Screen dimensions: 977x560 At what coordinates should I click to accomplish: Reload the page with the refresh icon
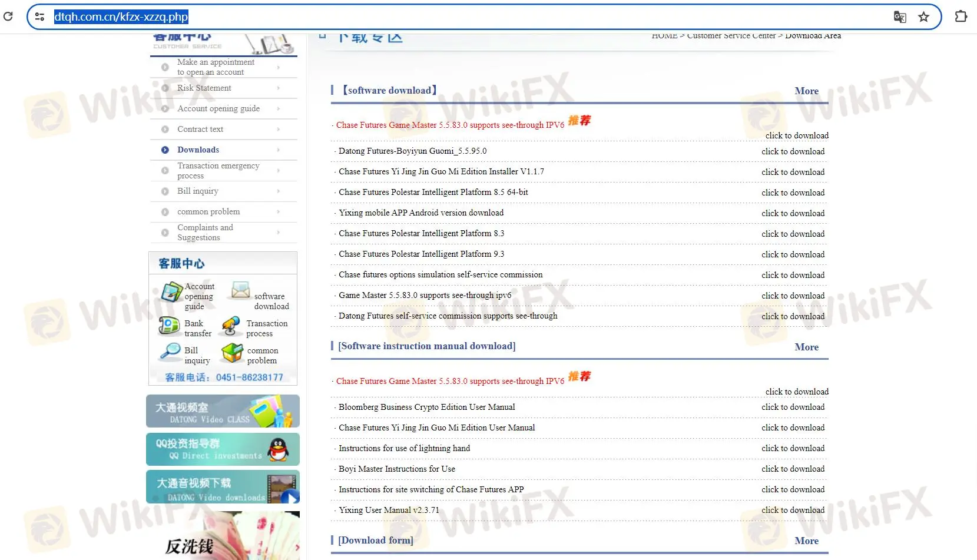point(8,16)
